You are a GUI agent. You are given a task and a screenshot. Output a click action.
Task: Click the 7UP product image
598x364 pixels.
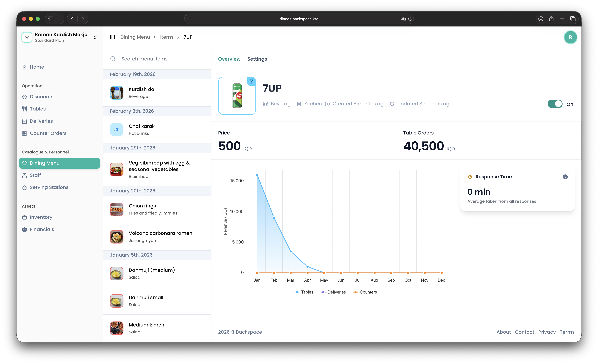click(237, 96)
